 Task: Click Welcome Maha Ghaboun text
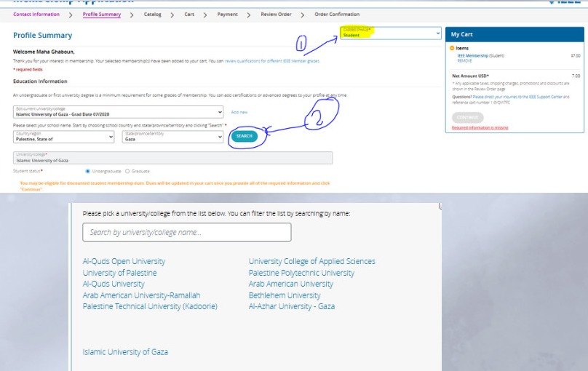(x=44, y=52)
